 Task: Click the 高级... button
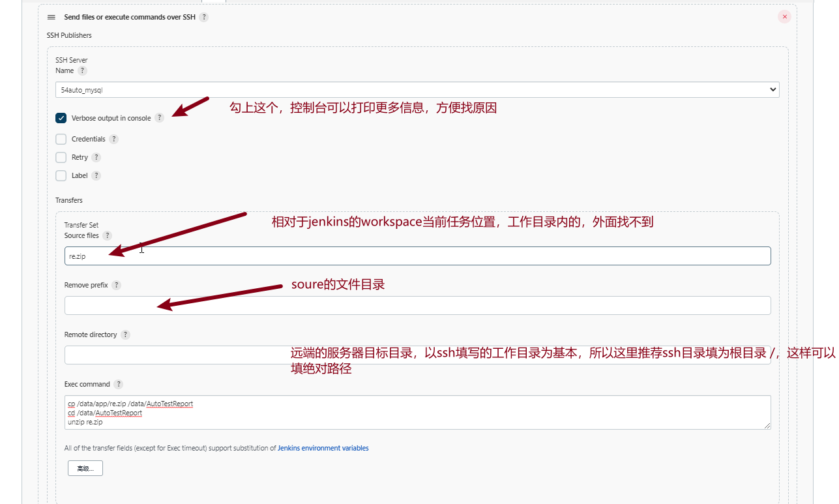pyautogui.click(x=85, y=467)
